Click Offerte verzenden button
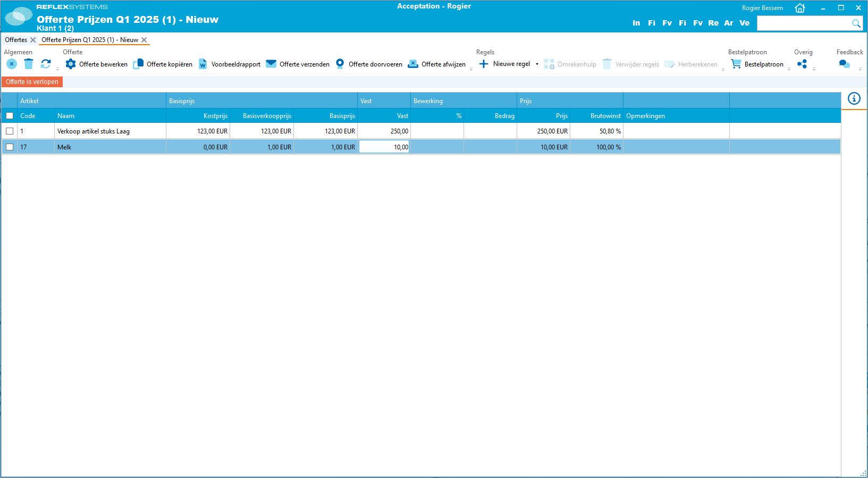 [298, 64]
